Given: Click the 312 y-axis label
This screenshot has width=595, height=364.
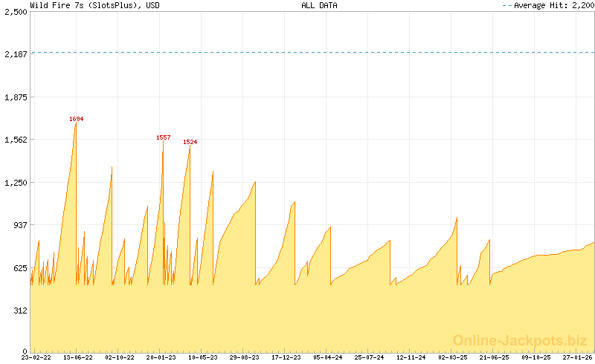Looking at the screenshot, I should click(x=19, y=311).
